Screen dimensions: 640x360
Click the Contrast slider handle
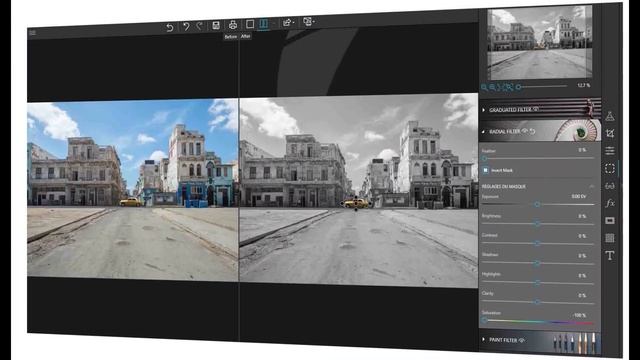(538, 243)
